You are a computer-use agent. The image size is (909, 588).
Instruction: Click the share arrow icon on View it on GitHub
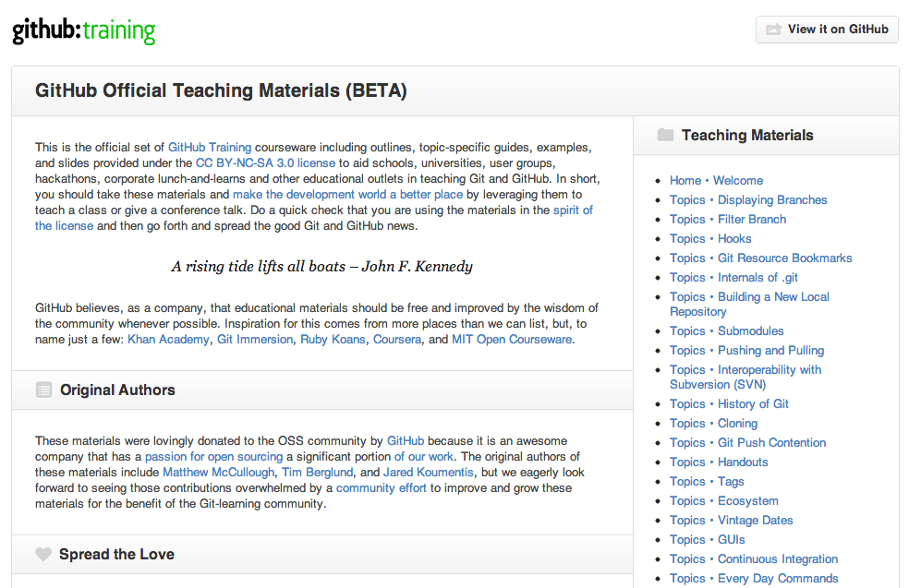[774, 30]
